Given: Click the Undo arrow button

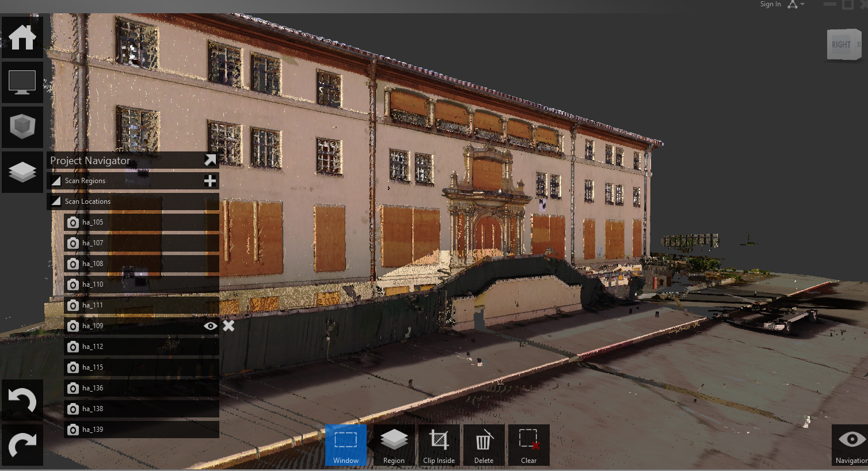Looking at the screenshot, I should pyautogui.click(x=22, y=400).
